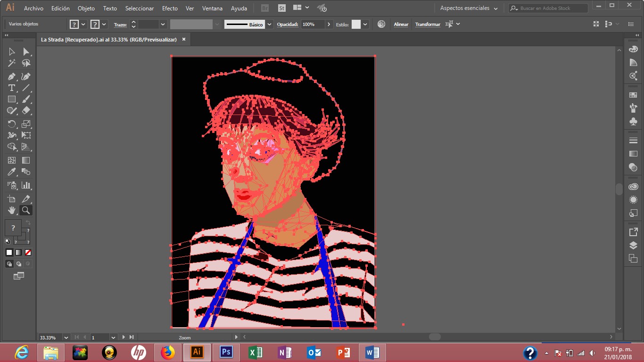Open the Edición menu
Viewport: 644px width, 362px height.
pos(60,8)
